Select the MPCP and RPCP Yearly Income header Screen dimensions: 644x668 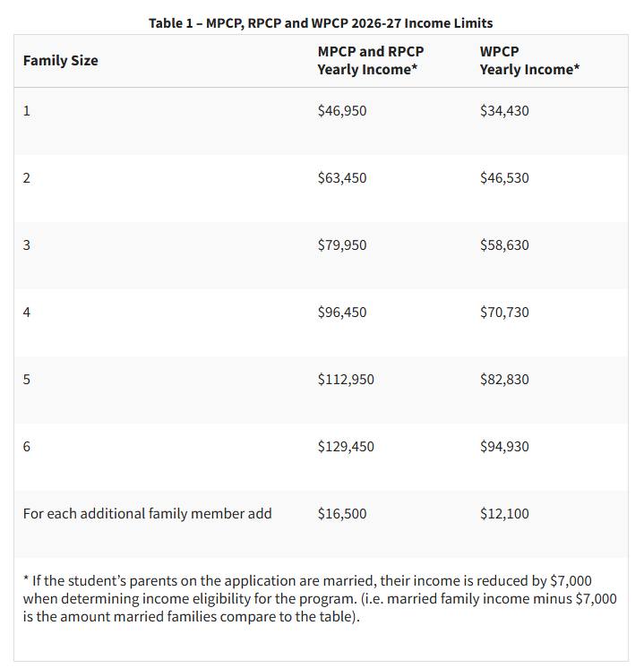[x=371, y=61]
